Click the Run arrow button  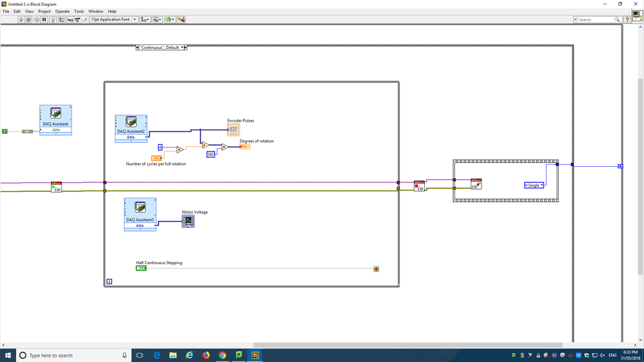21,19
